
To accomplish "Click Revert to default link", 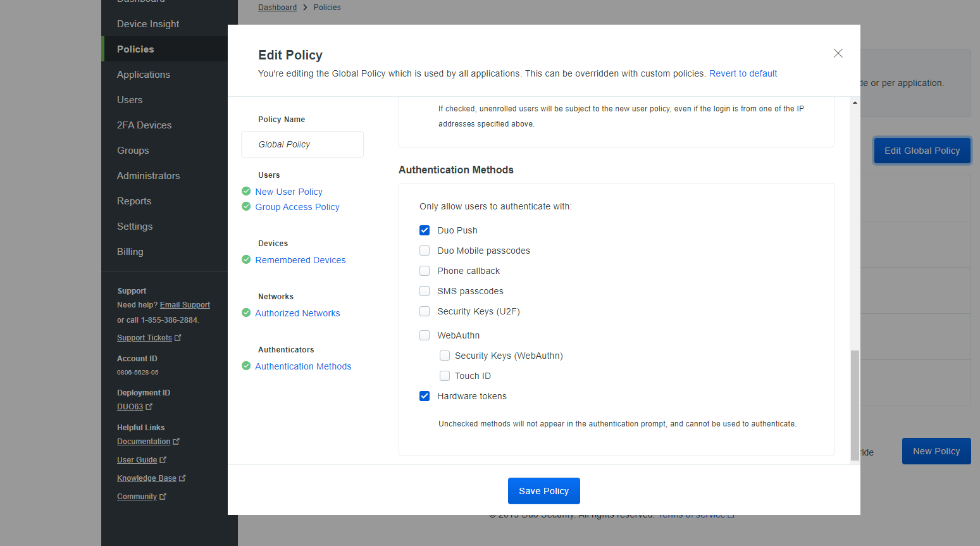I will [x=743, y=73].
